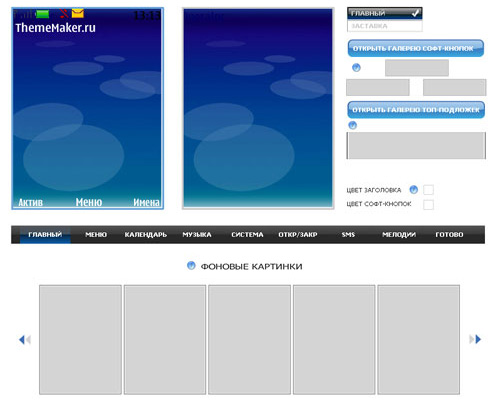The image size is (500, 412).
Task: Select the first background picture thumbnail
Action: (80, 340)
